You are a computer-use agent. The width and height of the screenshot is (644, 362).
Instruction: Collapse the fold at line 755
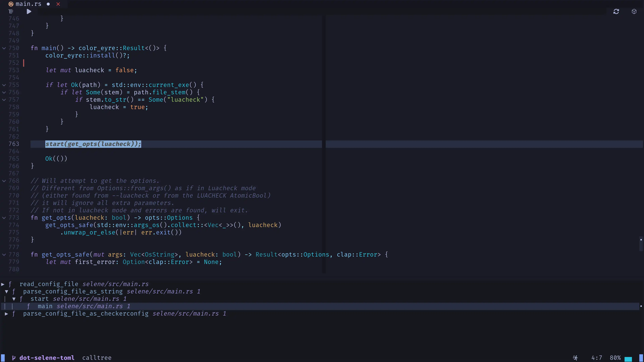tap(4, 85)
